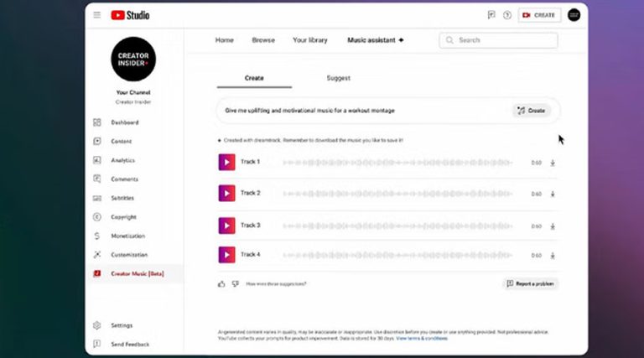Seek within Track 4 waveform
The width and height of the screenshot is (644, 358).
[x=397, y=256]
